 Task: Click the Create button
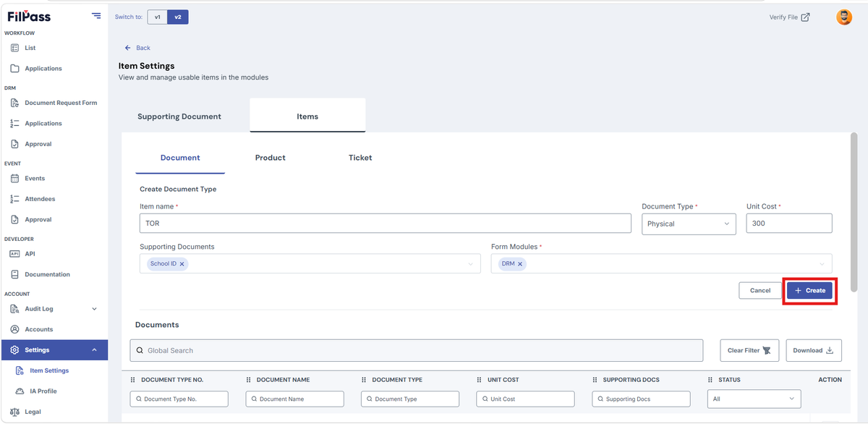pos(810,290)
